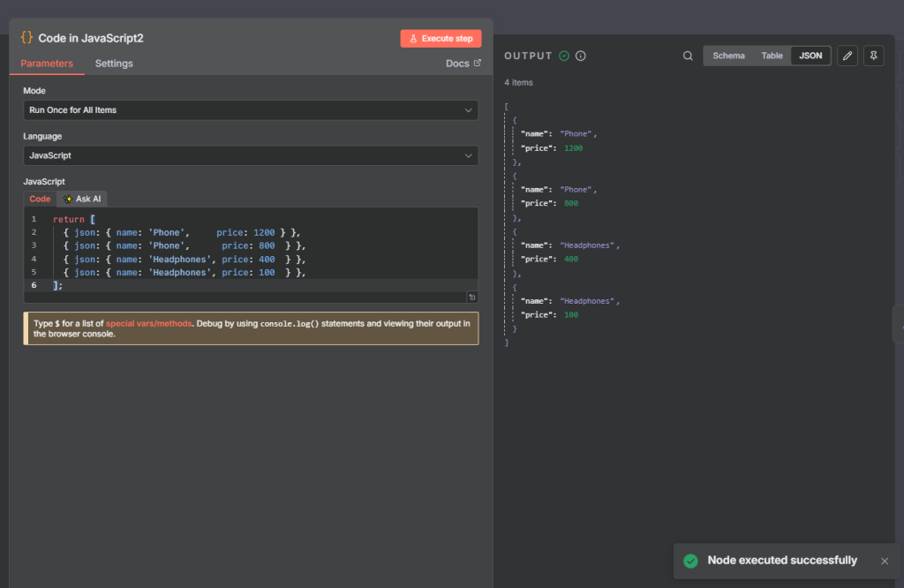This screenshot has height=588, width=904.
Task: Click the edit output pencil icon
Action: tap(847, 56)
